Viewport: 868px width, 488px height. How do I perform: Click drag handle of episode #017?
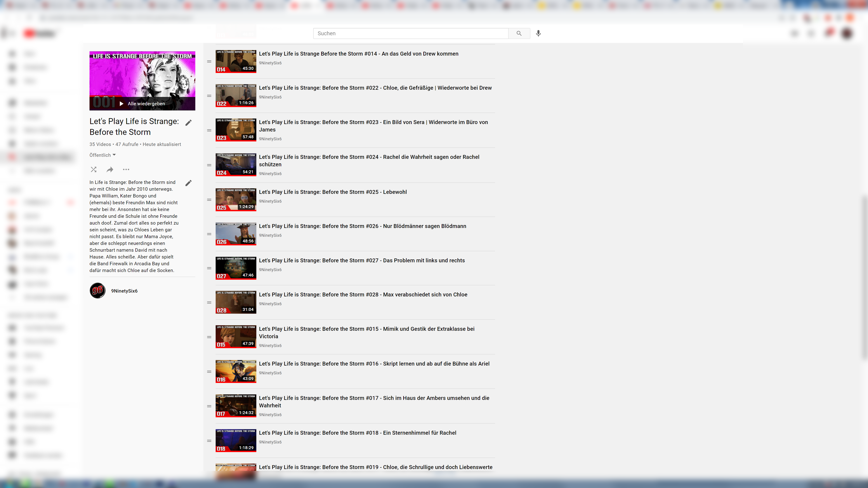(x=209, y=406)
